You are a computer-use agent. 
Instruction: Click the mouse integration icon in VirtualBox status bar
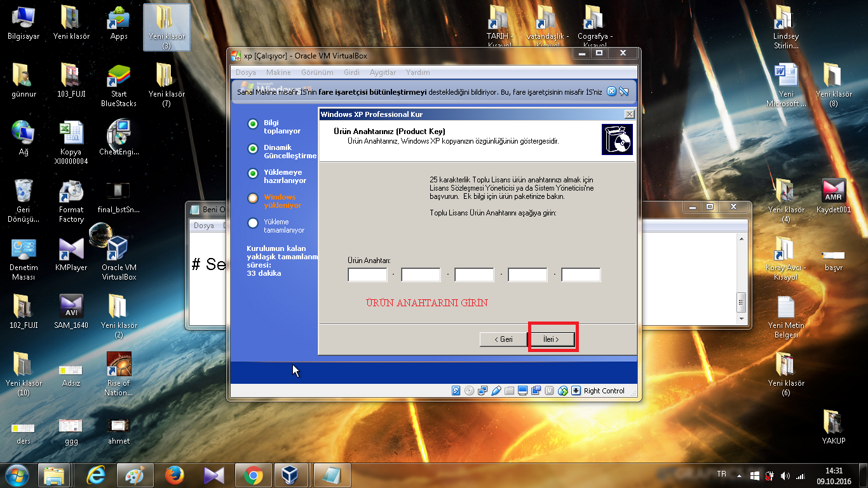pos(563,391)
